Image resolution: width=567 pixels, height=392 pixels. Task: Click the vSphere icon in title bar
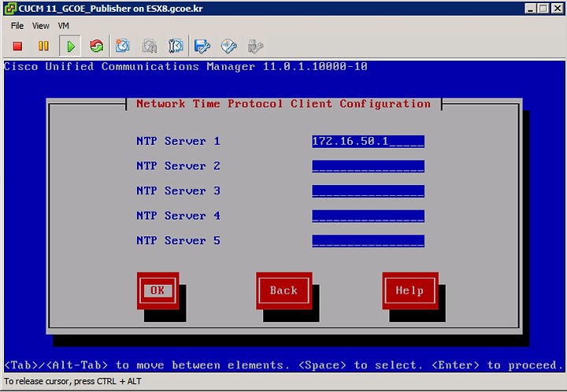tap(10, 9)
